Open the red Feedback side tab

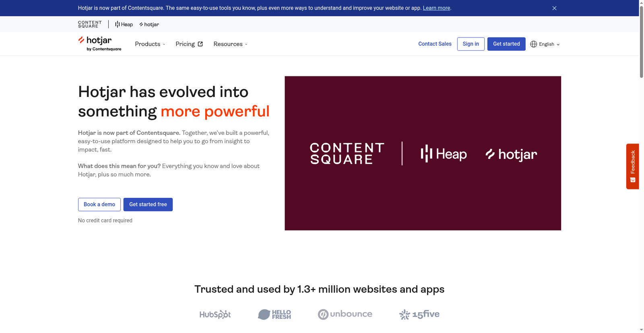point(632,166)
